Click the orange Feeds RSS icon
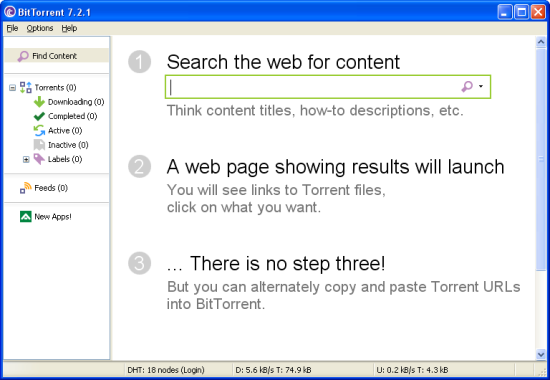Screen dimensions: 550x380 pos(26,188)
